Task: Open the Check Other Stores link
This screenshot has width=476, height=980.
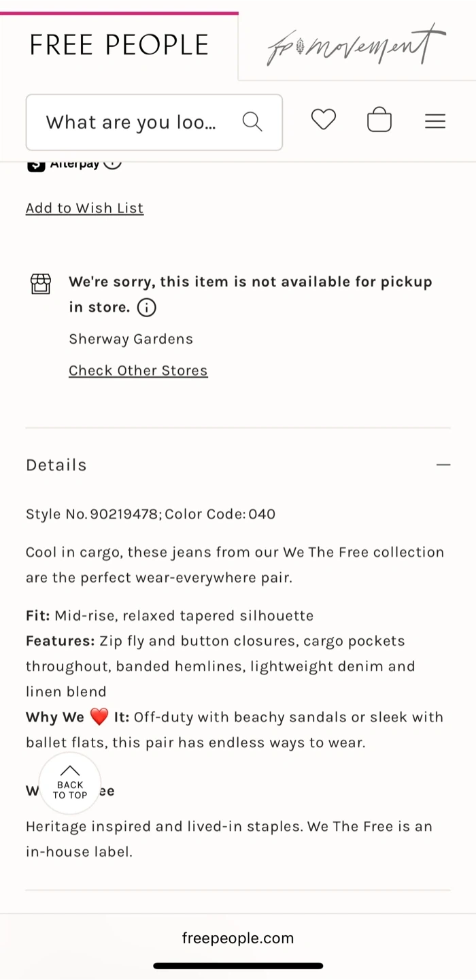Action: coord(138,370)
